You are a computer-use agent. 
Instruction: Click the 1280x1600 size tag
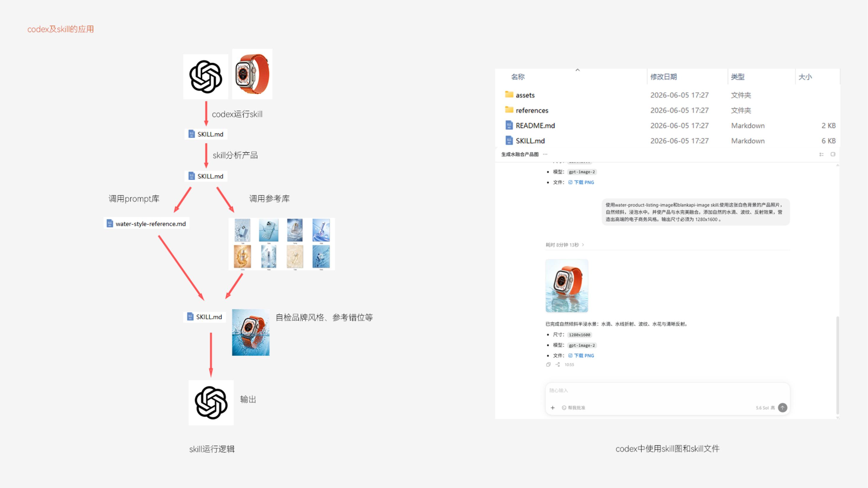tap(580, 335)
